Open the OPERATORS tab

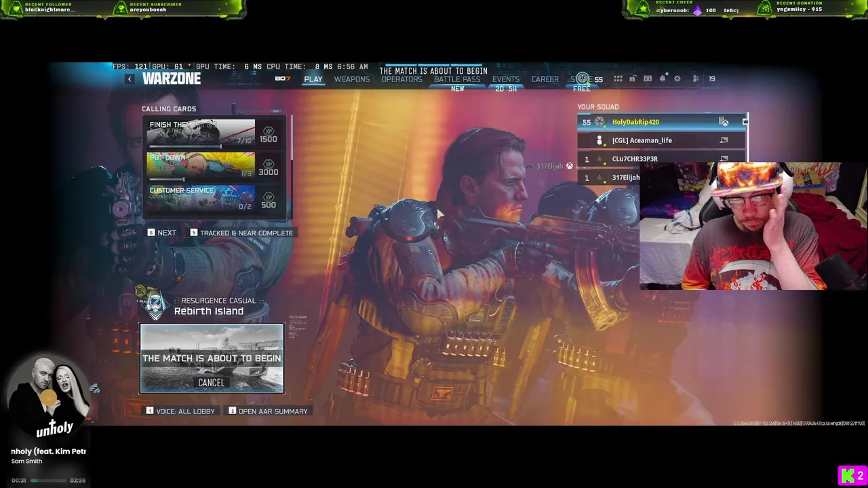[x=401, y=79]
